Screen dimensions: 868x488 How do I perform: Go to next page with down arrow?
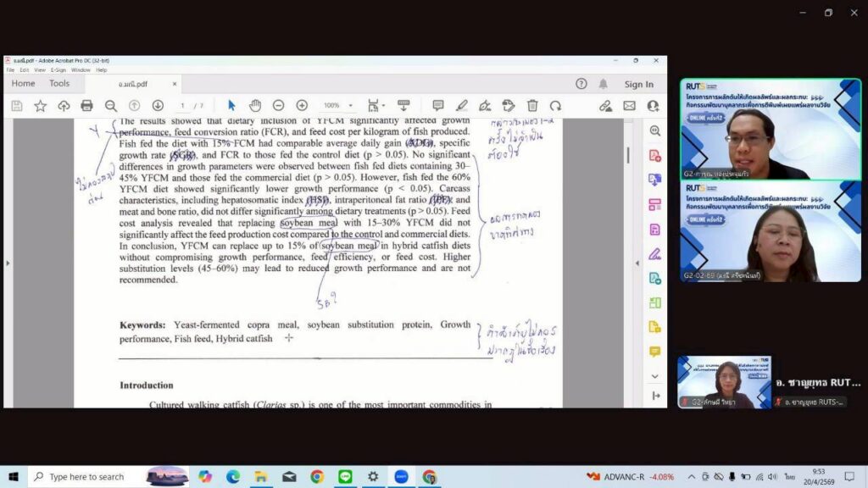[158, 106]
